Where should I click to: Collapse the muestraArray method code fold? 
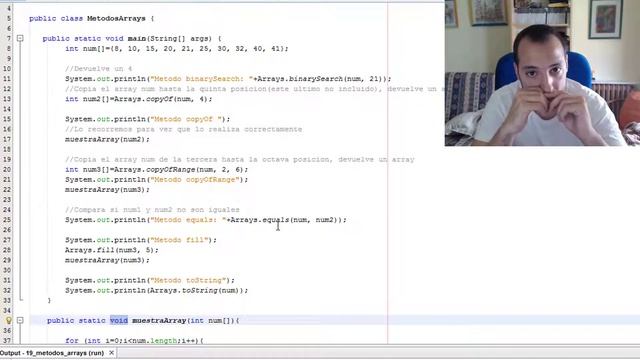(x=20, y=320)
